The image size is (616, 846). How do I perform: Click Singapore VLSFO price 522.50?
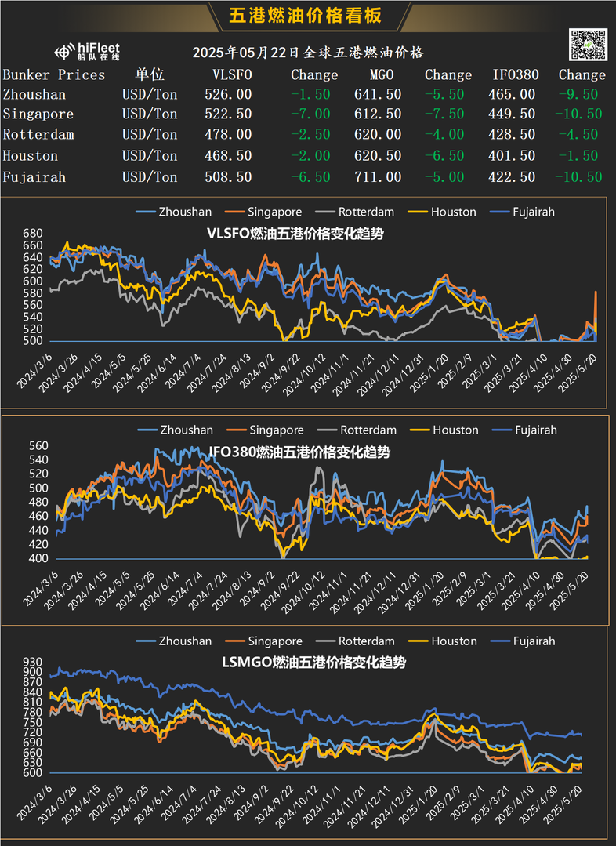pyautogui.click(x=228, y=114)
